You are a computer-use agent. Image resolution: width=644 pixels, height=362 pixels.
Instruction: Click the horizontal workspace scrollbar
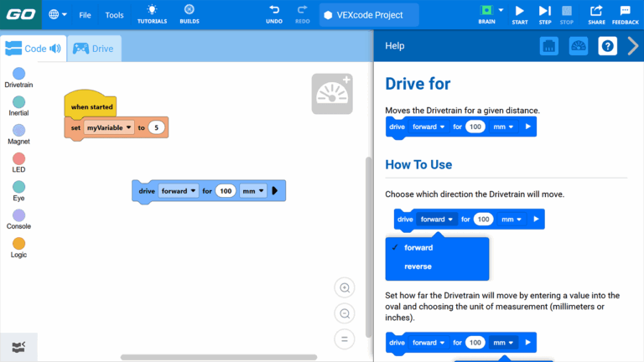coord(219,357)
